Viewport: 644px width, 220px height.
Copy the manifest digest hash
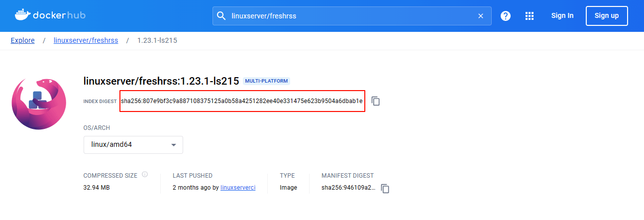click(x=385, y=188)
